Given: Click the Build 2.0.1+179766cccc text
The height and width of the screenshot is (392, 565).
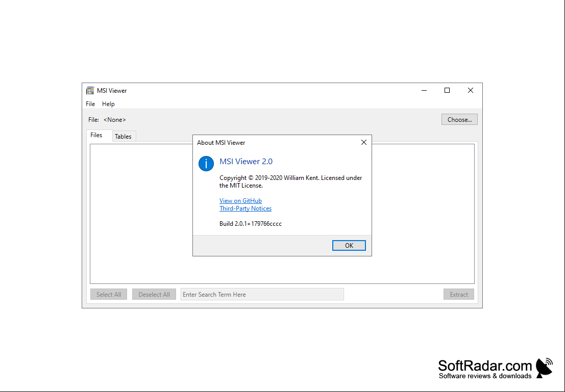Looking at the screenshot, I should coord(251,224).
